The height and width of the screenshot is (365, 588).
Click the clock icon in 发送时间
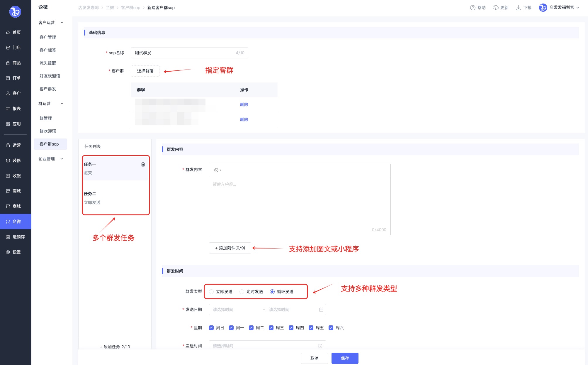pos(320,346)
